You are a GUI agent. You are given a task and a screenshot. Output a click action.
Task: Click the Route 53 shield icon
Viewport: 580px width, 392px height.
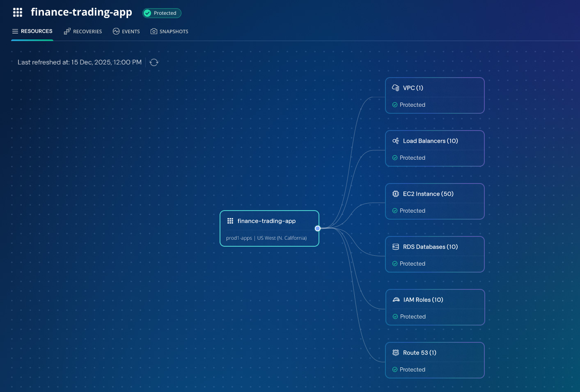tap(396, 353)
